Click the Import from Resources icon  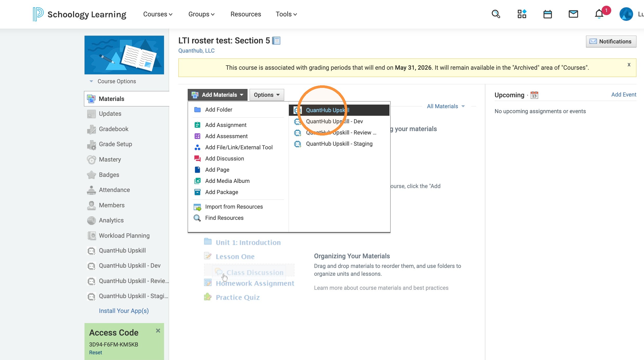pos(197,207)
